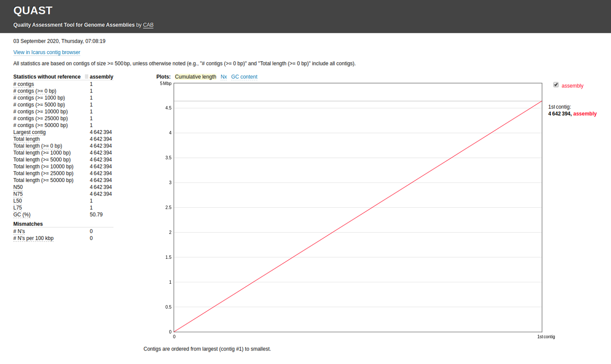Click the Largest contig metric label
This screenshot has width=611, height=364.
click(x=29, y=132)
